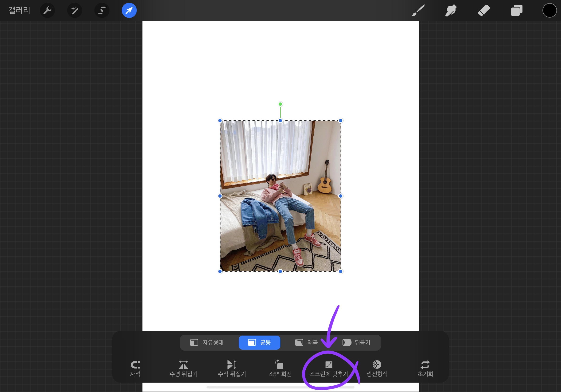Open the Actions wrench menu
Screen dimensions: 561x392
(x=47, y=10)
